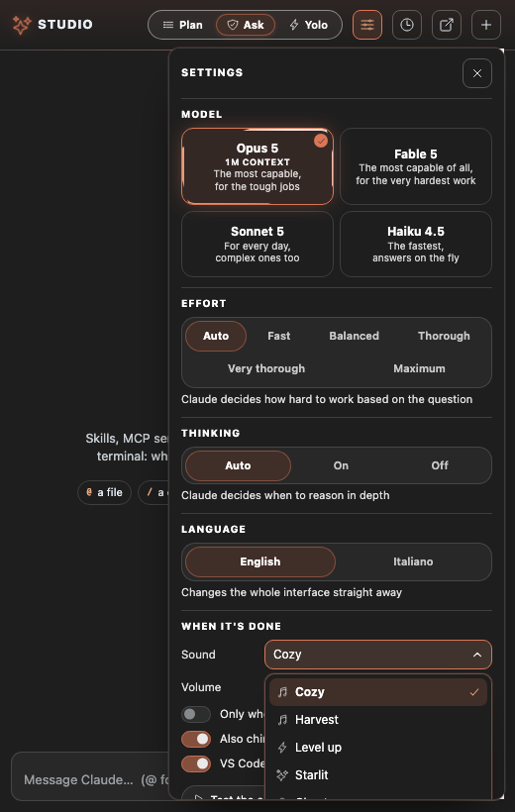Set effort to Very thorough

coord(266,368)
